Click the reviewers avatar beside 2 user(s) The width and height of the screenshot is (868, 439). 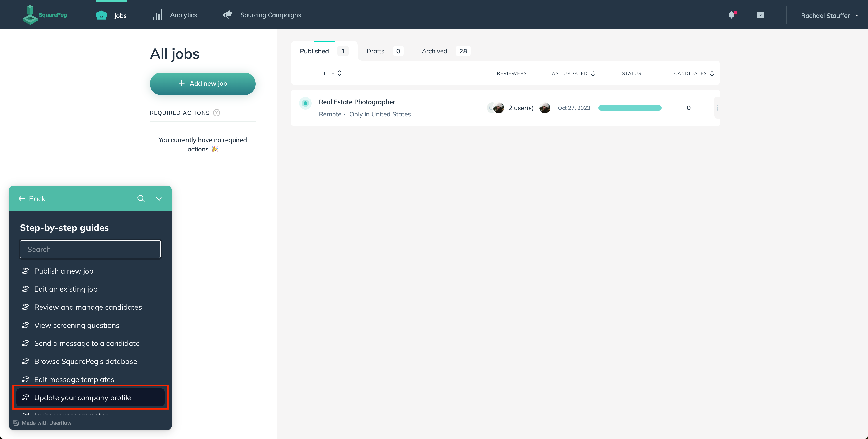[x=498, y=108]
